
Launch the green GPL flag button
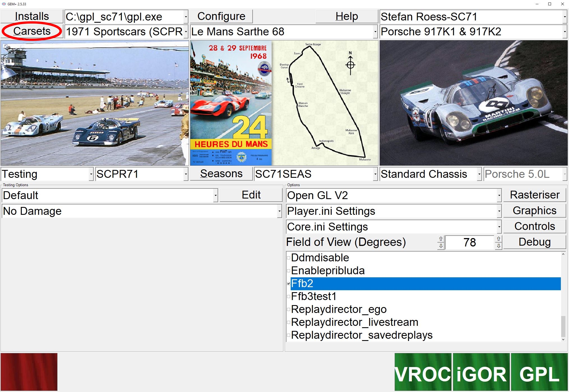coord(539,372)
